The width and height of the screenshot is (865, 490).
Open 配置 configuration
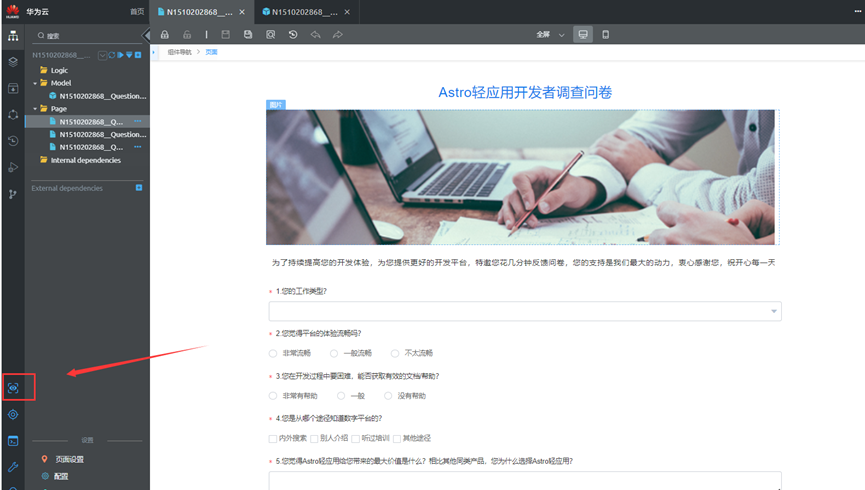61,476
